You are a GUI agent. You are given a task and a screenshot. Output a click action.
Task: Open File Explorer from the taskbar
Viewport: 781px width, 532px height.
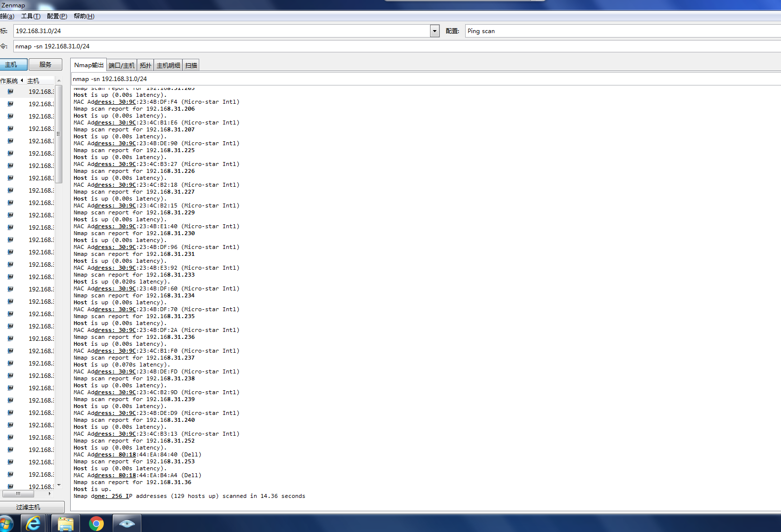[x=65, y=523]
